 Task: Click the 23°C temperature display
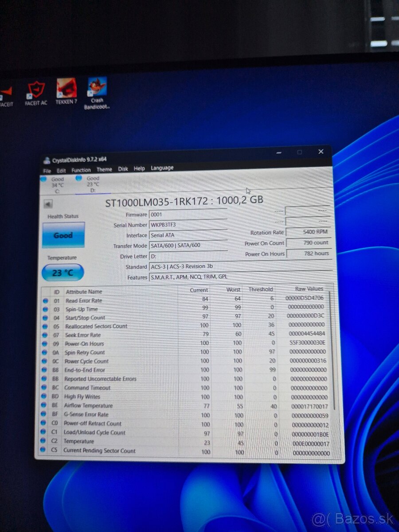[x=62, y=273]
